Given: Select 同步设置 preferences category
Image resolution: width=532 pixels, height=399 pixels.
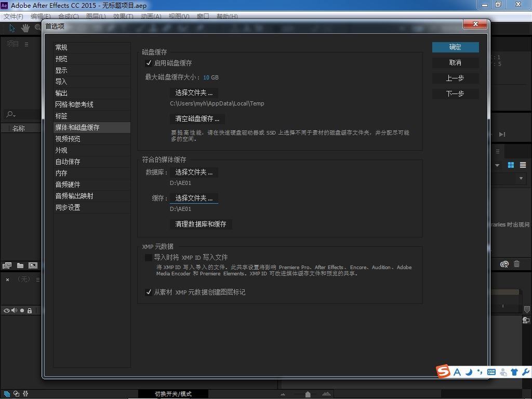Looking at the screenshot, I should pos(91,207).
